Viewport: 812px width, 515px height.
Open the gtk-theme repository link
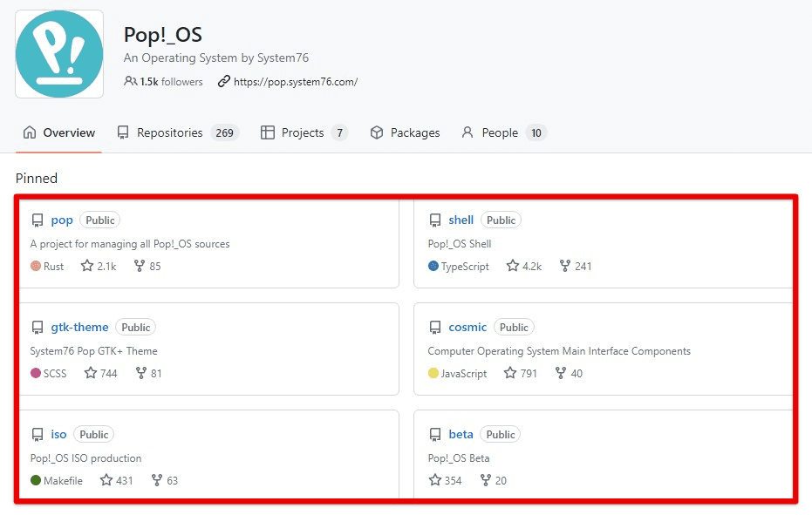pos(79,327)
